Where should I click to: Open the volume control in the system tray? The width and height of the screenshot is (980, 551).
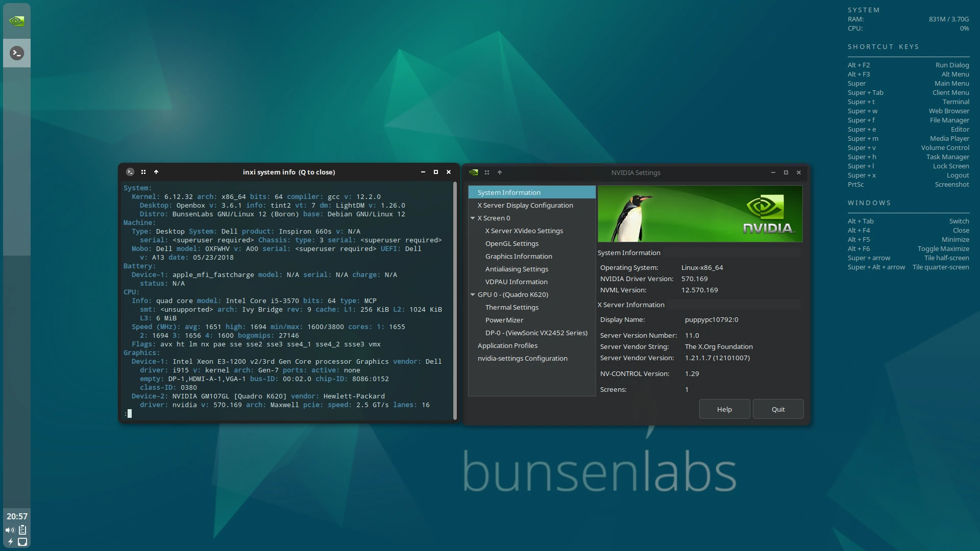coord(10,530)
